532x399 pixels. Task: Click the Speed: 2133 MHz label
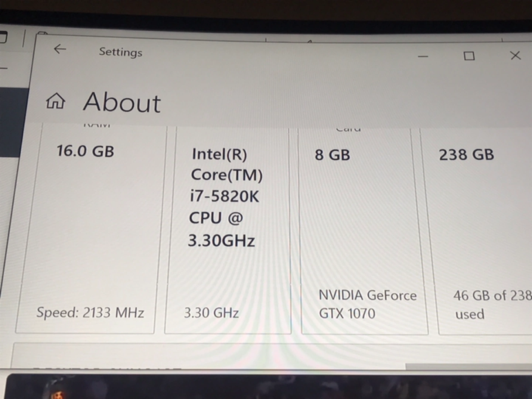(90, 313)
